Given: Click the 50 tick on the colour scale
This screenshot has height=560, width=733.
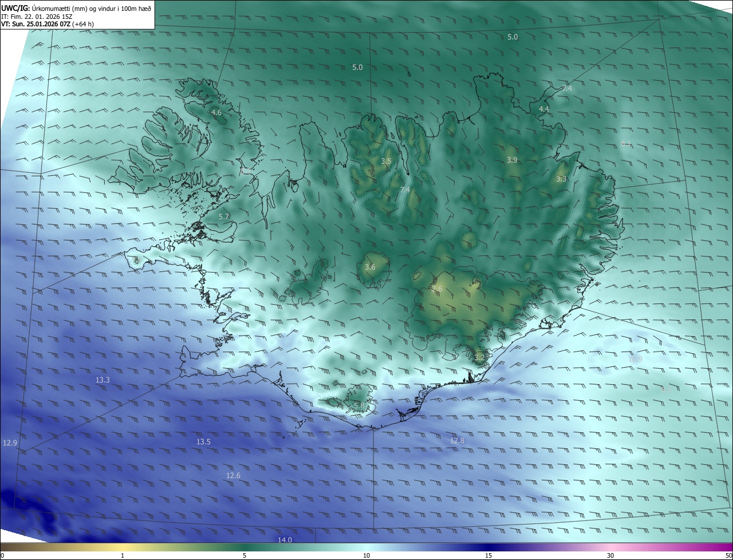Looking at the screenshot, I should 729,555.
